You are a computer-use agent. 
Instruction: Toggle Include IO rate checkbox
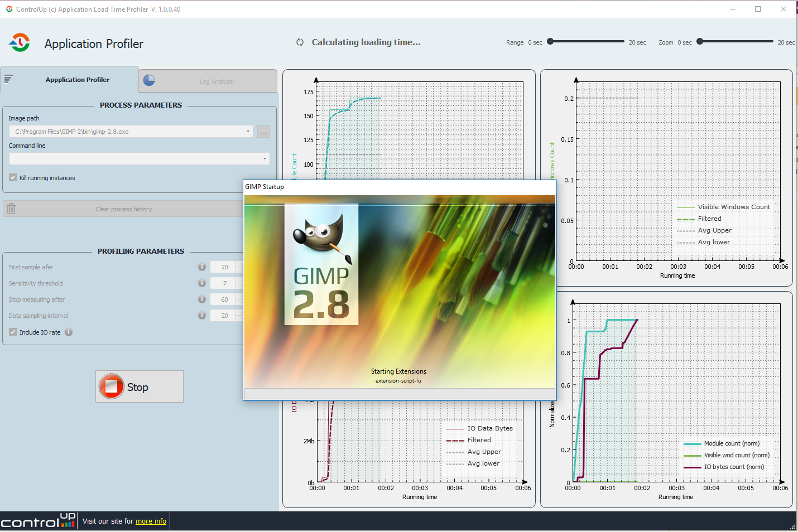(x=13, y=332)
